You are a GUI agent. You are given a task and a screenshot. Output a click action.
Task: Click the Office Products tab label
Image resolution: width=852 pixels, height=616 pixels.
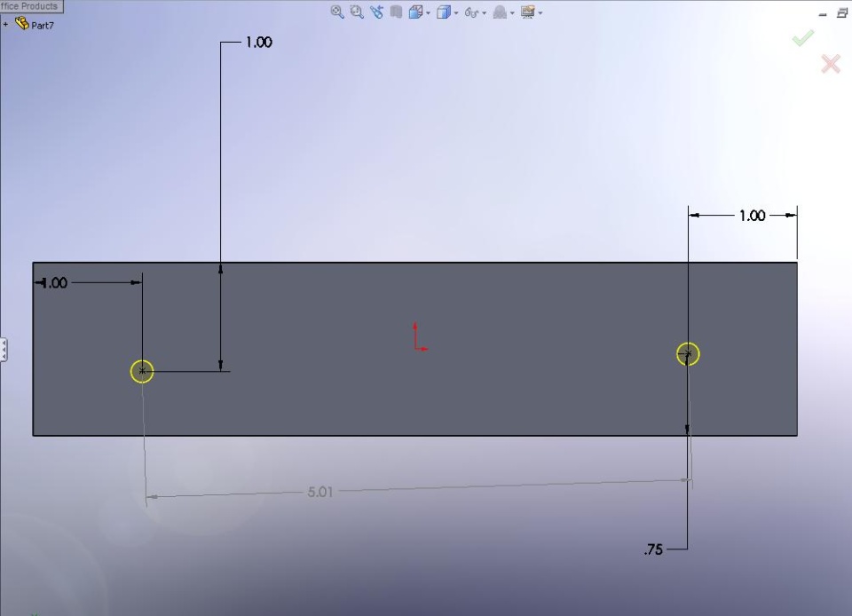pos(30,6)
